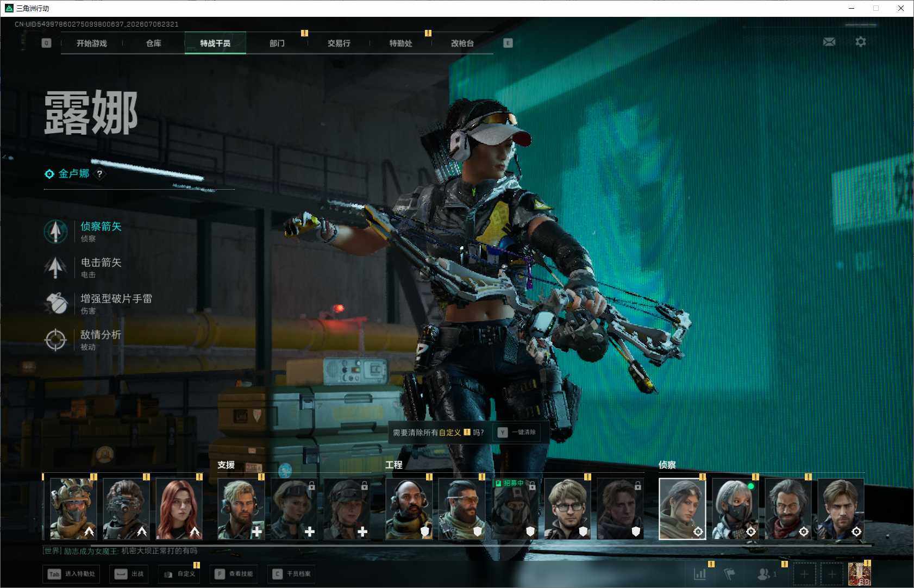This screenshot has height=588, width=914.
Task: Select the 电击箭矢 skill arrow icon
Action: click(55, 267)
